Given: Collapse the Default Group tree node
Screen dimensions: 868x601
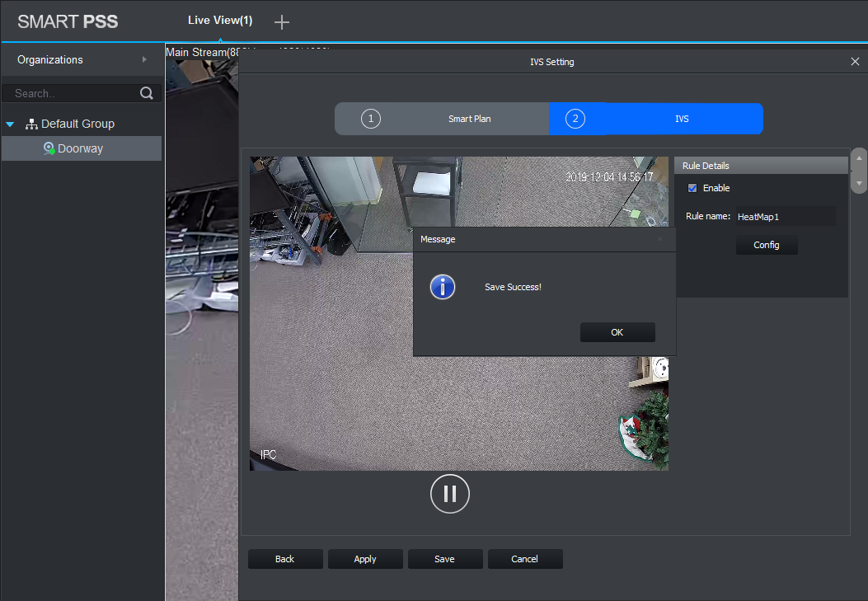Looking at the screenshot, I should coord(10,124).
